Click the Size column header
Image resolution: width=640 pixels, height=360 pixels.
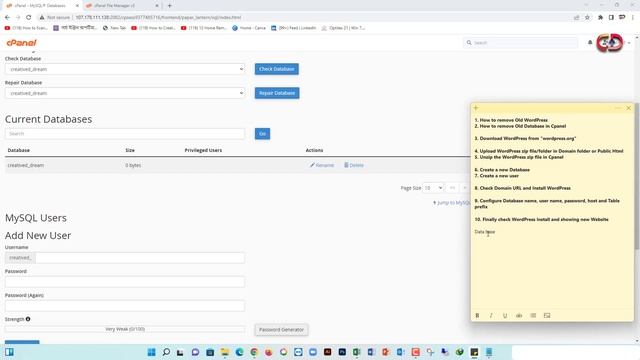130,150
